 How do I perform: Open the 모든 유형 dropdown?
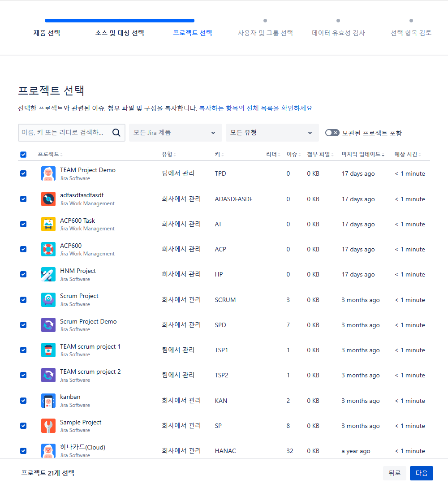272,133
